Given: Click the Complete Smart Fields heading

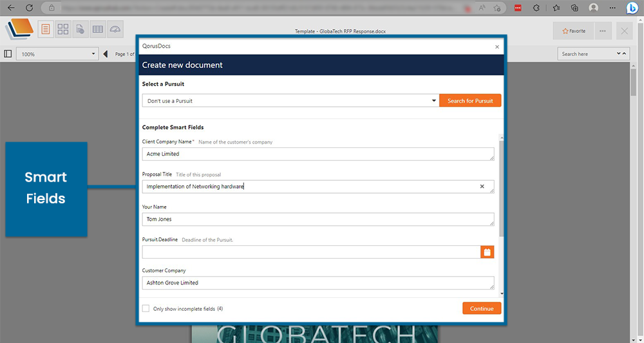Looking at the screenshot, I should pyautogui.click(x=173, y=127).
